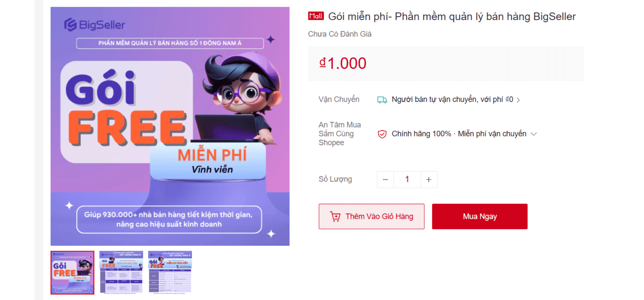Click inside the quantity input field
Viewport: 644px width, 300px height.
click(407, 179)
